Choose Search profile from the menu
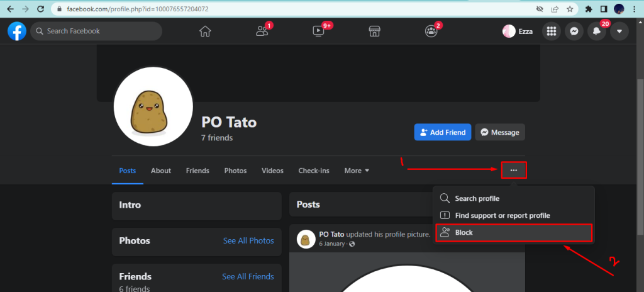Image resolution: width=644 pixels, height=292 pixels. 513,198
